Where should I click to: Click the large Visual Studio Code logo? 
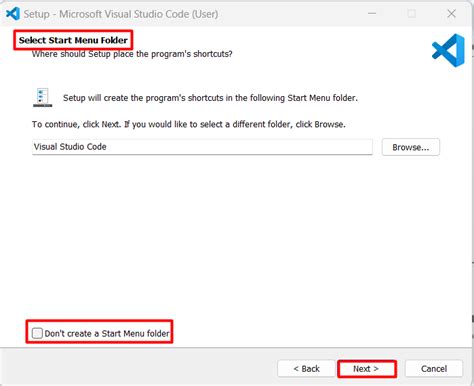(448, 50)
